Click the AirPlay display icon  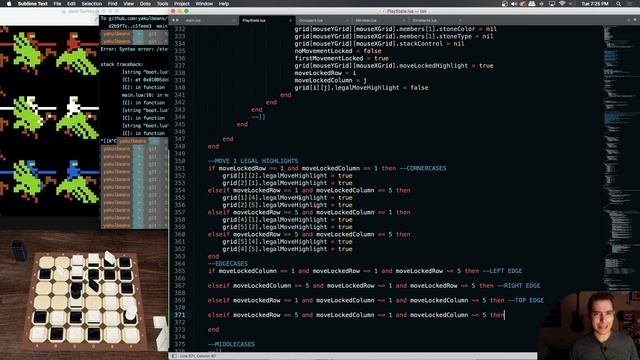pyautogui.click(x=552, y=4)
